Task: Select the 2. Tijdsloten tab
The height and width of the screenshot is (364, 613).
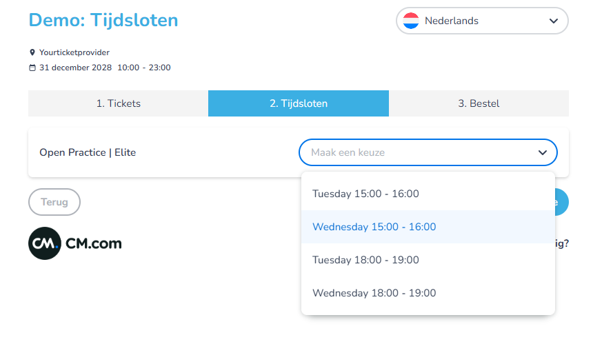Action: (x=299, y=103)
